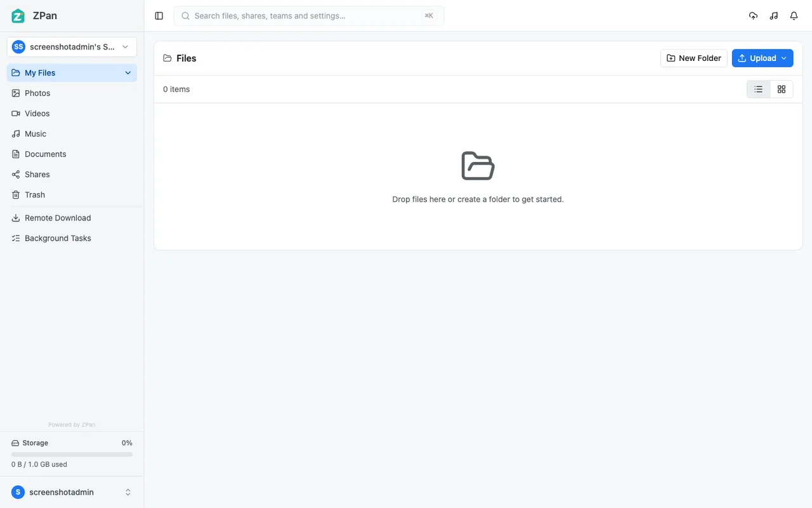Click the '0 items' count text
Viewport: 812px width, 508px height.
point(176,90)
